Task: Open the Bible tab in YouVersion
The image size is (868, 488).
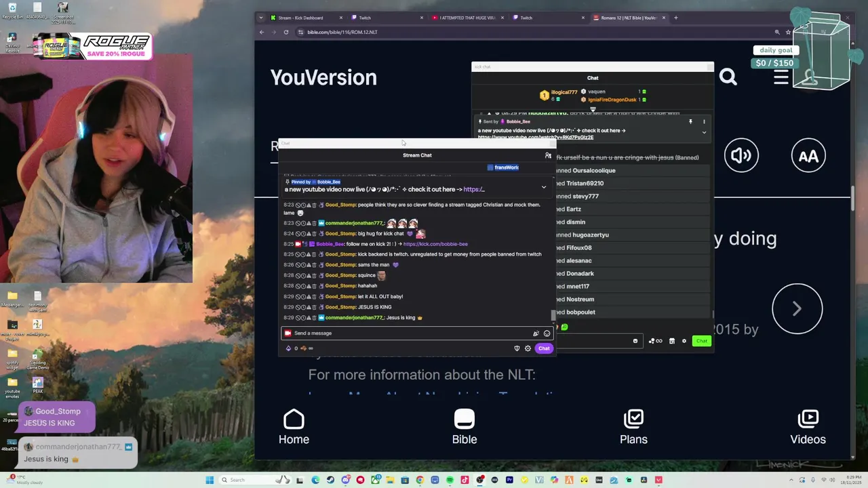Action: (465, 427)
